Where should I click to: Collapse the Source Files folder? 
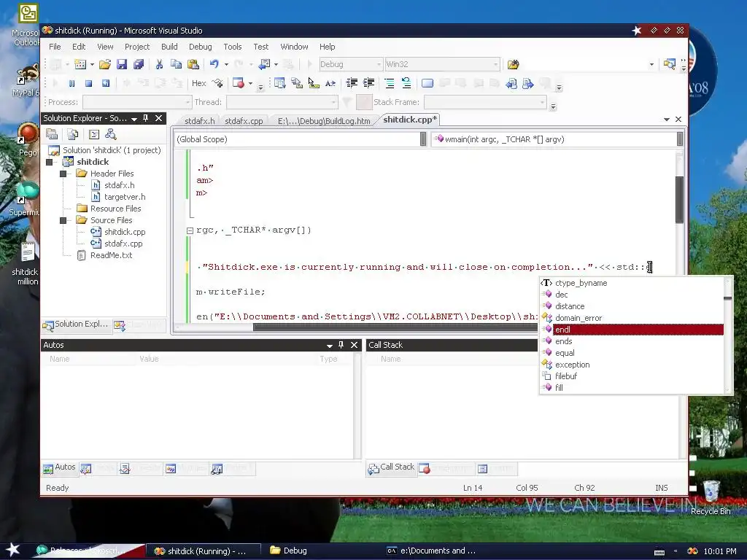point(63,220)
